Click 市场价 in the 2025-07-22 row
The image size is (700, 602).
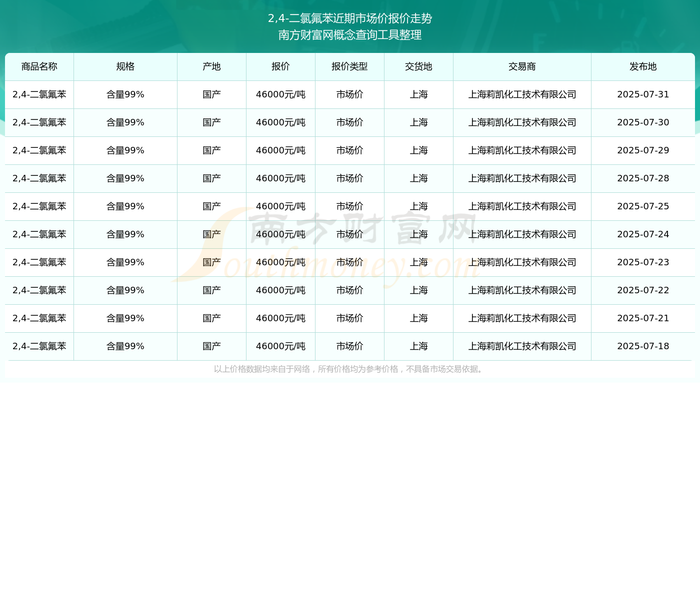[x=349, y=290]
